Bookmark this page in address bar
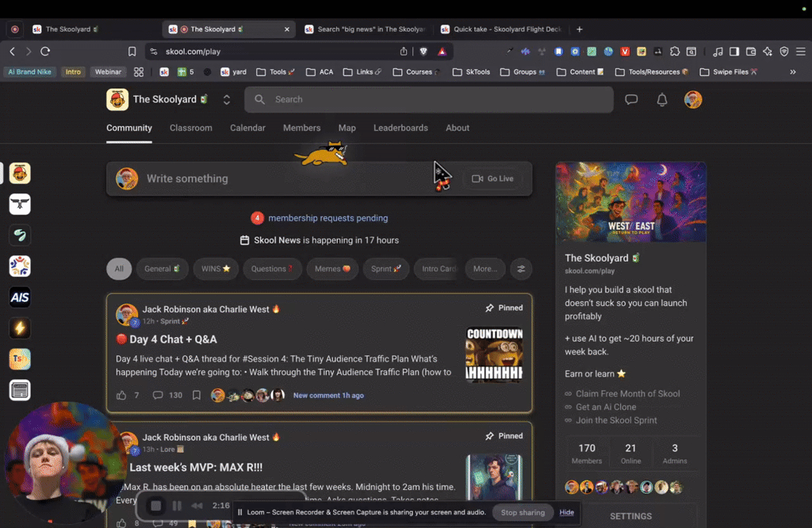 pos(132,52)
